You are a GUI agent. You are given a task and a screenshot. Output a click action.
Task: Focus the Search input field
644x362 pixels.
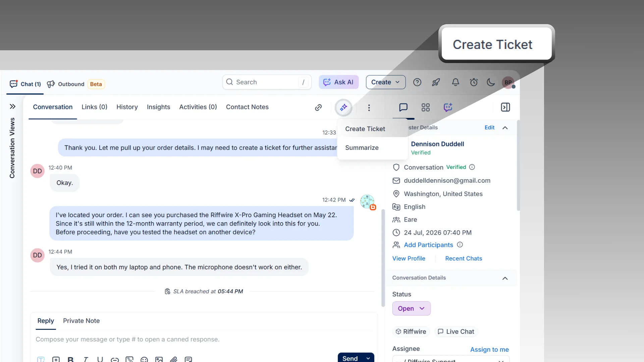pyautogui.click(x=267, y=82)
